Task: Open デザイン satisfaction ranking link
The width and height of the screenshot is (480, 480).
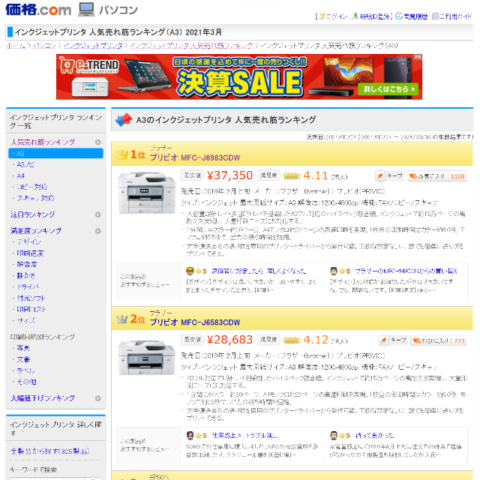Action: (x=29, y=242)
